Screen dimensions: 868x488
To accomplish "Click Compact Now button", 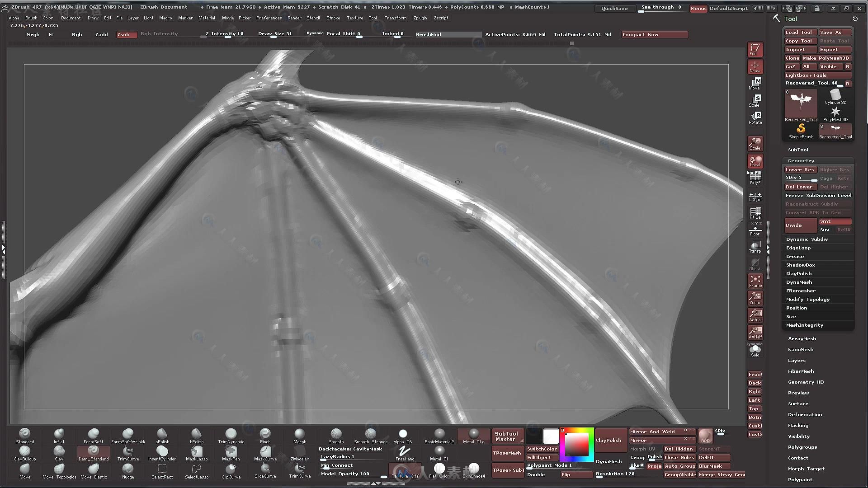I will click(655, 34).
